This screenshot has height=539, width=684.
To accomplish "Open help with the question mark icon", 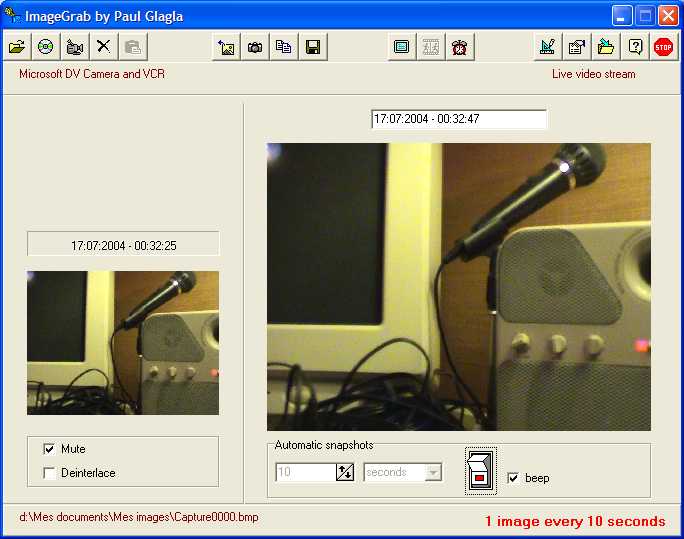I will pyautogui.click(x=635, y=46).
